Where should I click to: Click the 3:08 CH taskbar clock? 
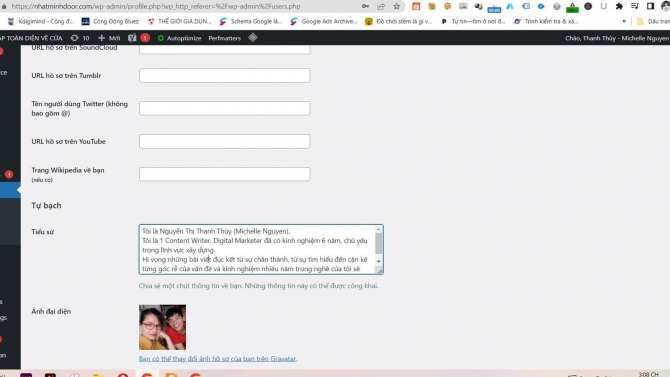648,374
